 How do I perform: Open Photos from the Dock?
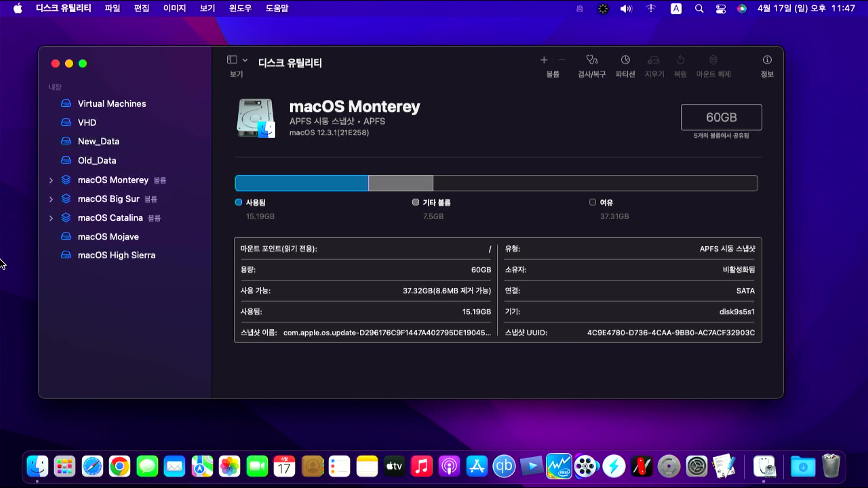point(230,466)
